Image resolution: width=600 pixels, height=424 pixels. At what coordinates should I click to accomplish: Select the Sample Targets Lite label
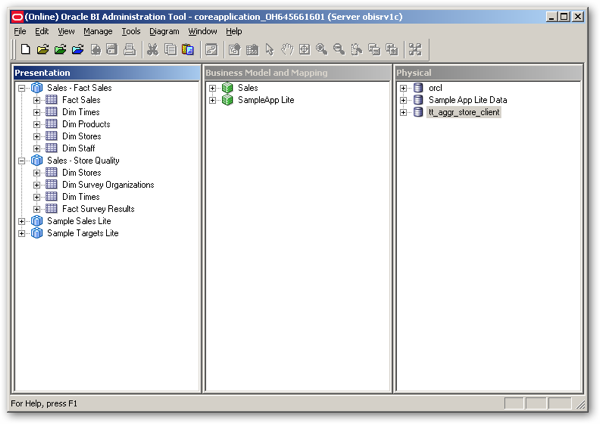pyautogui.click(x=83, y=233)
